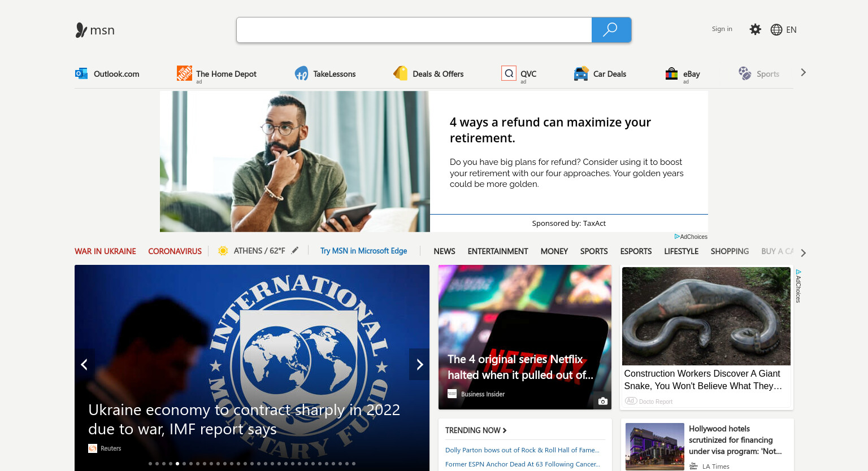Open Hollywood hotels scrutinized headline text
The image size is (868, 471).
[x=735, y=440]
